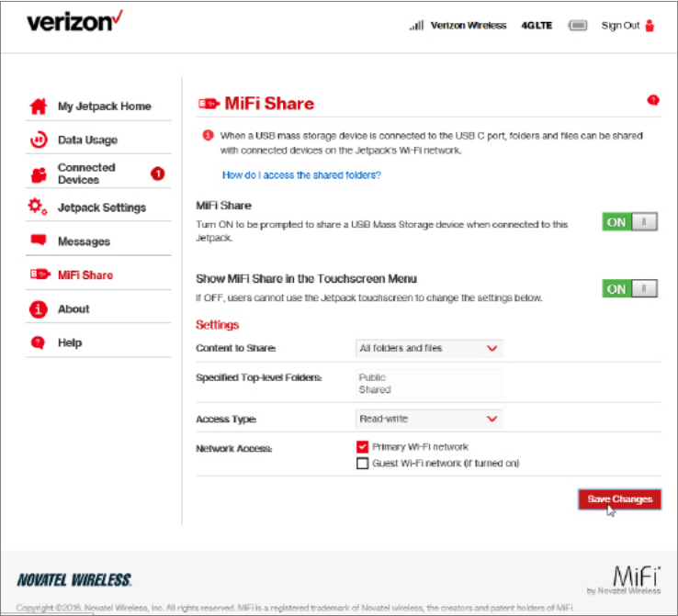The height and width of the screenshot is (616, 678).
Task: Open 'How do I access the shared folders?' link
Action: [x=301, y=175]
